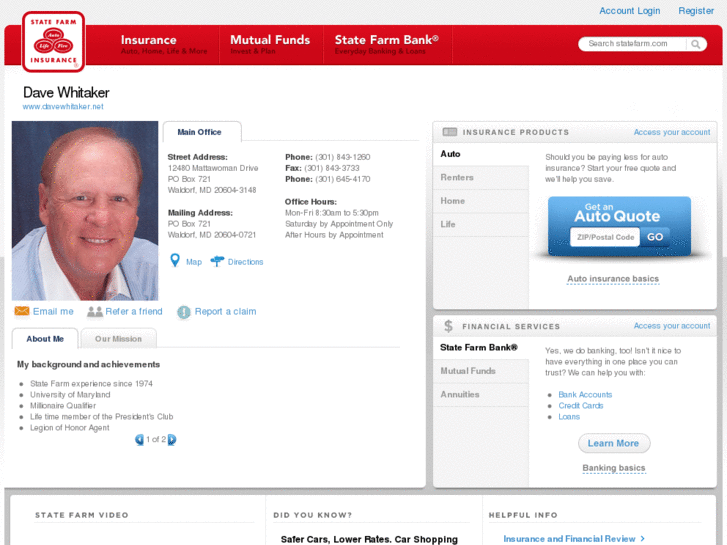The width and height of the screenshot is (727, 545).
Task: Access your account in Financial Services
Action: point(672,326)
